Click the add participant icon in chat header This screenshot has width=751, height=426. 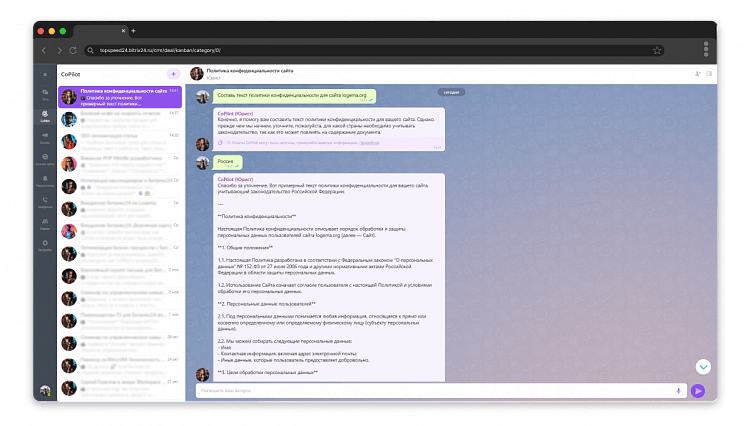[x=698, y=74]
